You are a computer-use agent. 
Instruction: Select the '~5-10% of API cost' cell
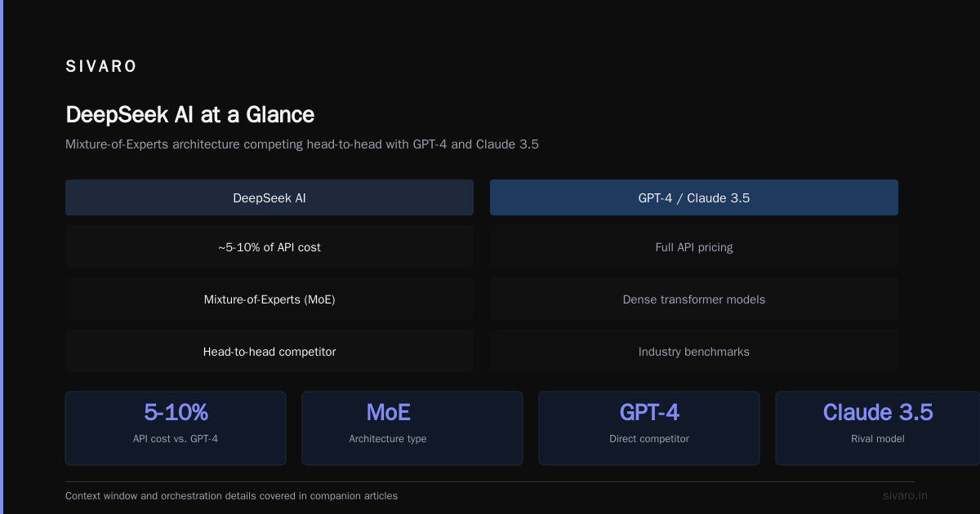[x=269, y=247]
